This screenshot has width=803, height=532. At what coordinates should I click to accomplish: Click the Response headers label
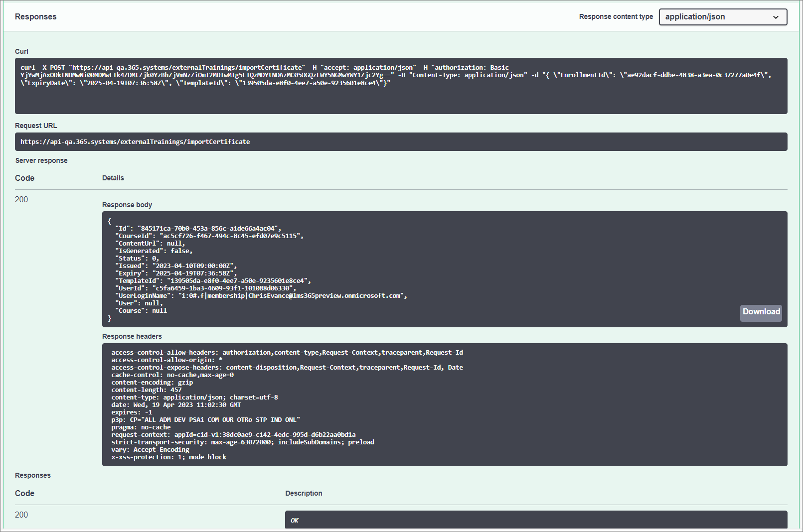[132, 336]
